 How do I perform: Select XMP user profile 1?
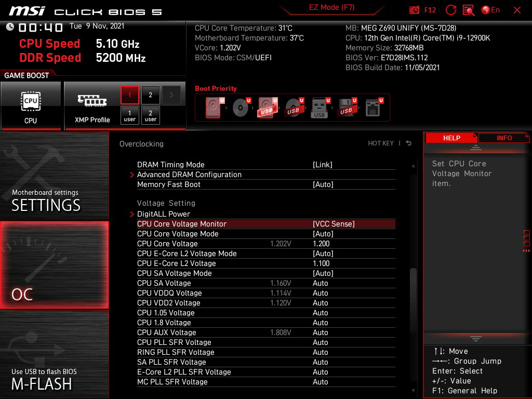(129, 115)
